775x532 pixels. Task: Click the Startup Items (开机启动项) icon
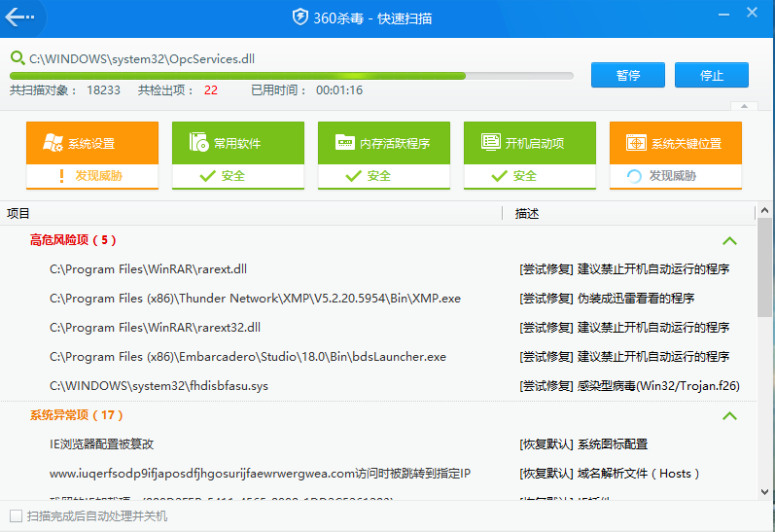(x=490, y=143)
